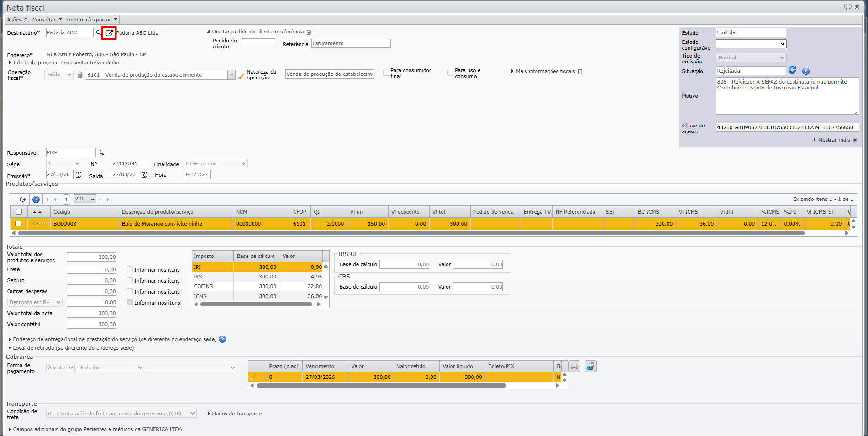
Task: Open the calendar picker for Emissão date
Action: click(x=79, y=175)
